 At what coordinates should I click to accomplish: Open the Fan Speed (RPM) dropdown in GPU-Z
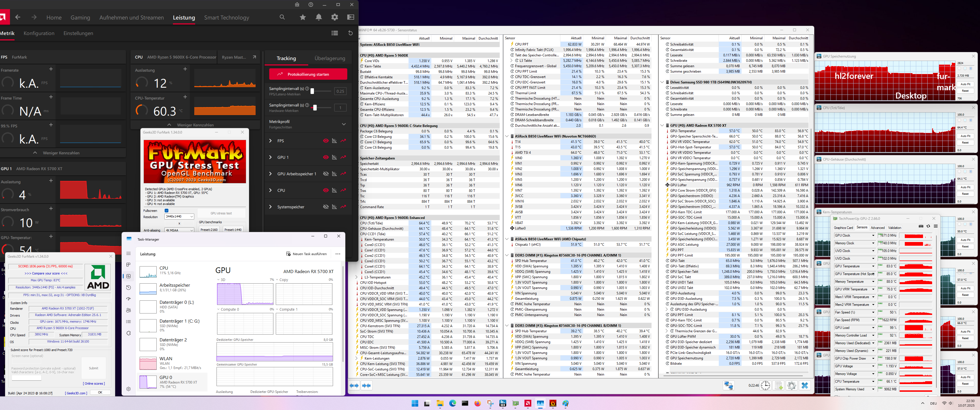pos(873,320)
